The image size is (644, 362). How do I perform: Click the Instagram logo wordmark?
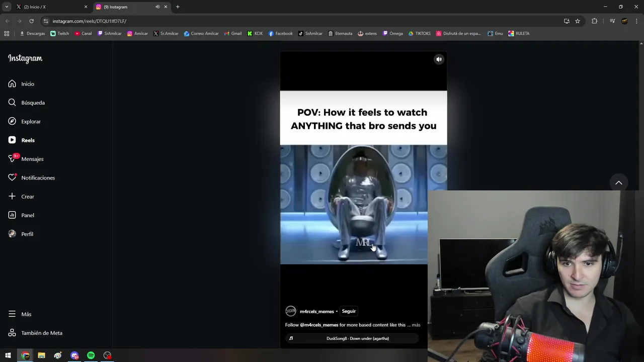[x=25, y=58]
